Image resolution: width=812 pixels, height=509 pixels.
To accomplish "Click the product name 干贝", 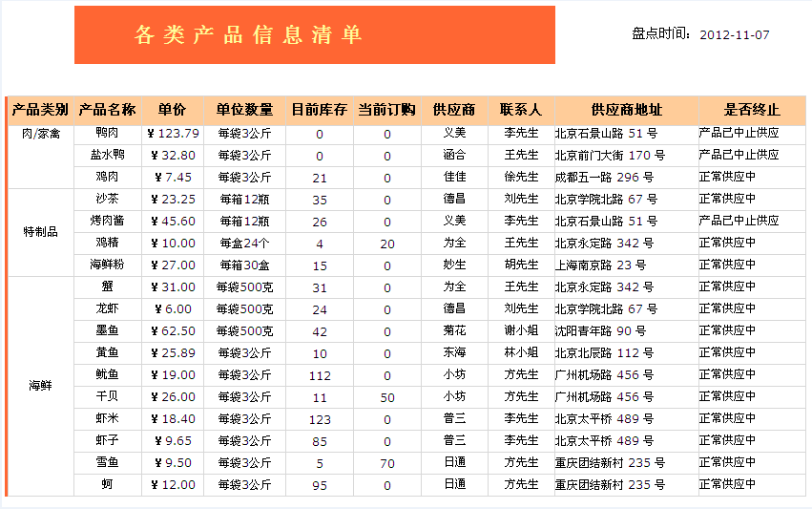I will [x=107, y=396].
